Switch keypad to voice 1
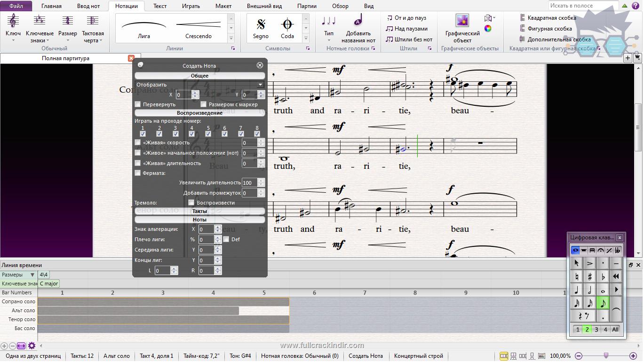 click(x=578, y=330)
